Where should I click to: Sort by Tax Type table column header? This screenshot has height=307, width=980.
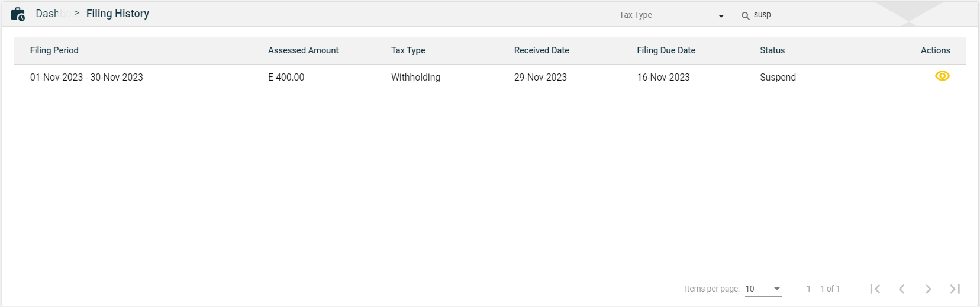click(408, 50)
